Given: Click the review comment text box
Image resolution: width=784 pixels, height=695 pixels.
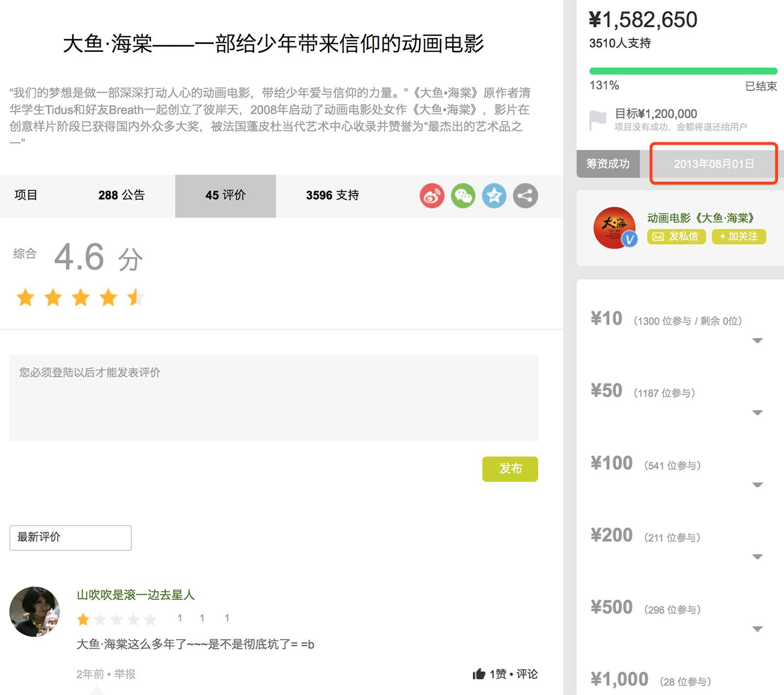Looking at the screenshot, I should (x=273, y=398).
